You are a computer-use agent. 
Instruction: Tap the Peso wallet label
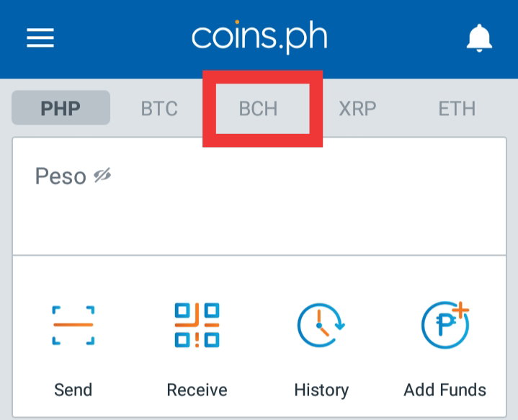(61, 176)
